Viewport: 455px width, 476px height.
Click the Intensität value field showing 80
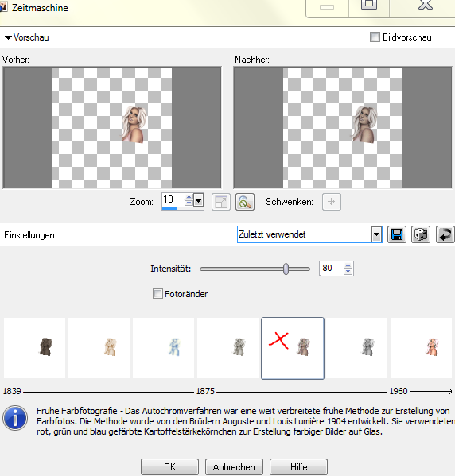click(331, 268)
